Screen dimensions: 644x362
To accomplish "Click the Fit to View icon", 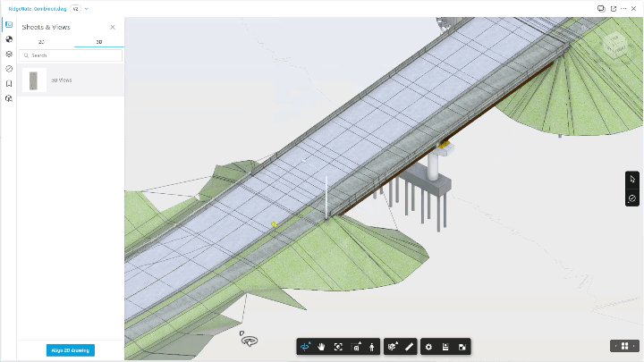I will (x=338, y=347).
